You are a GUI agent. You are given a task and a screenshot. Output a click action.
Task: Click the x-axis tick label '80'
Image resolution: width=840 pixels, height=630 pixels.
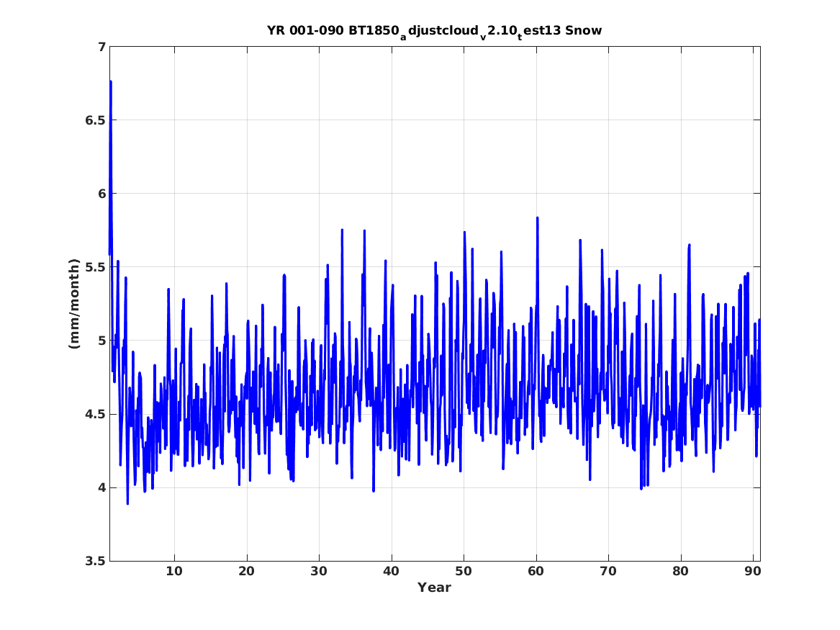click(680, 571)
